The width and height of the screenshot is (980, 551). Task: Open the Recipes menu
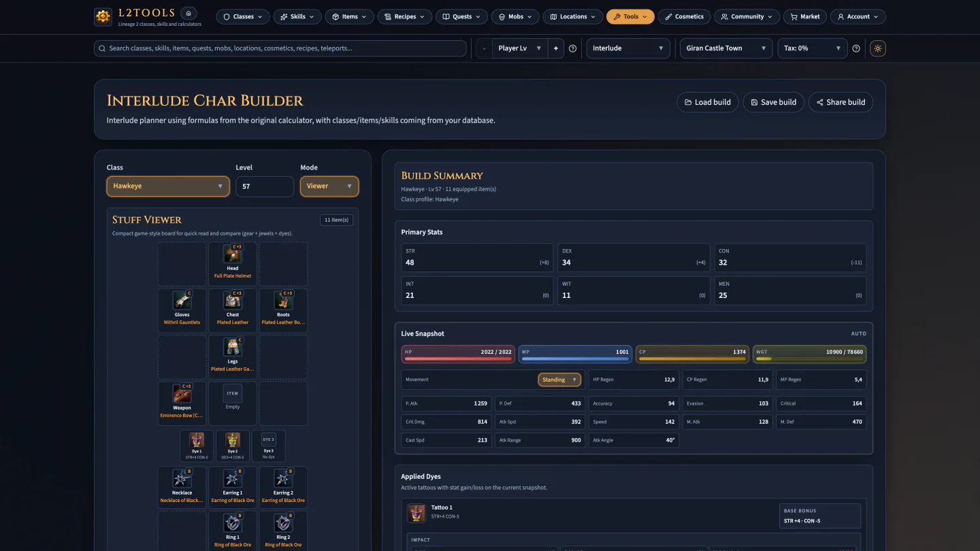[x=404, y=16]
